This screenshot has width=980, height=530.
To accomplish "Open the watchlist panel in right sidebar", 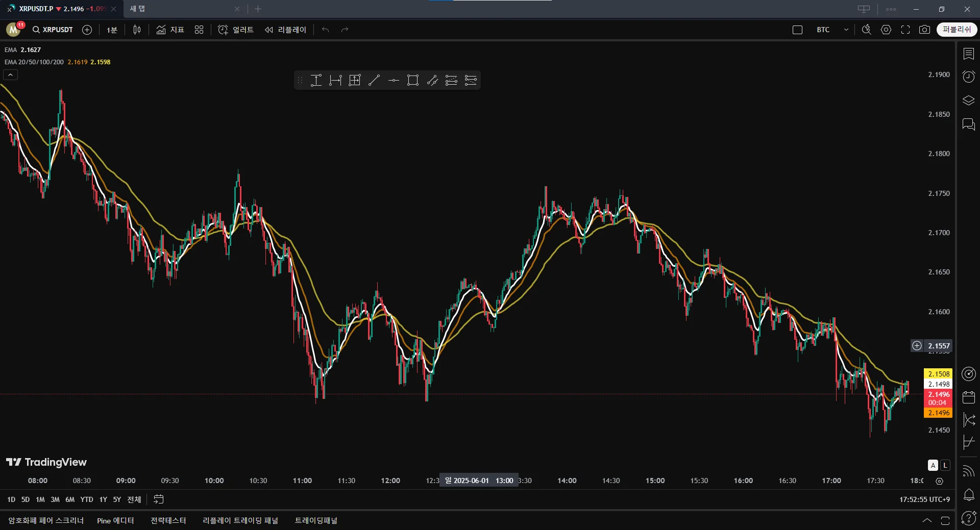I will coord(968,54).
